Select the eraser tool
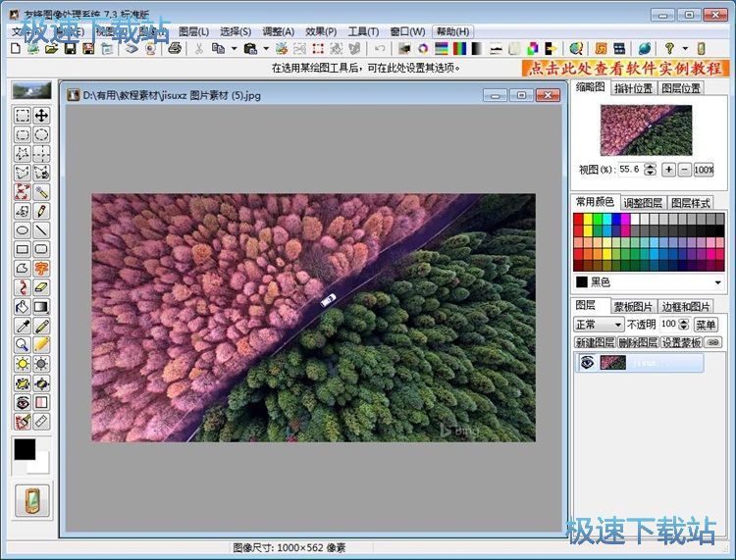736x560 pixels. (x=41, y=287)
